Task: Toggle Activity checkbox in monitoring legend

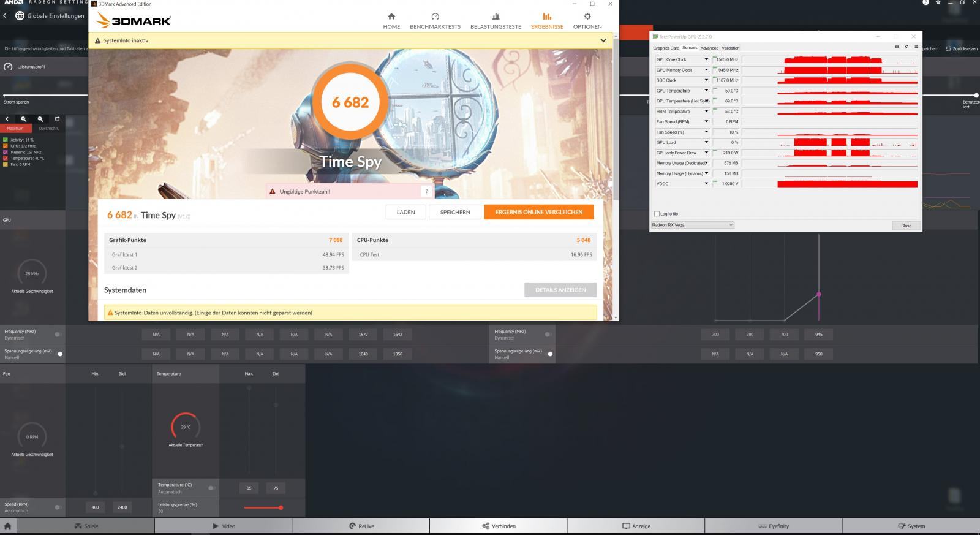Action: (x=6, y=140)
